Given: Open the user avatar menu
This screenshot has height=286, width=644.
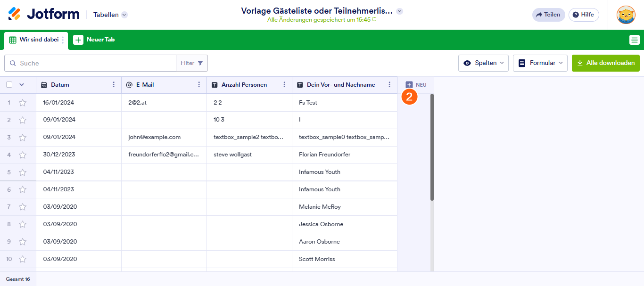Looking at the screenshot, I should 626,15.
